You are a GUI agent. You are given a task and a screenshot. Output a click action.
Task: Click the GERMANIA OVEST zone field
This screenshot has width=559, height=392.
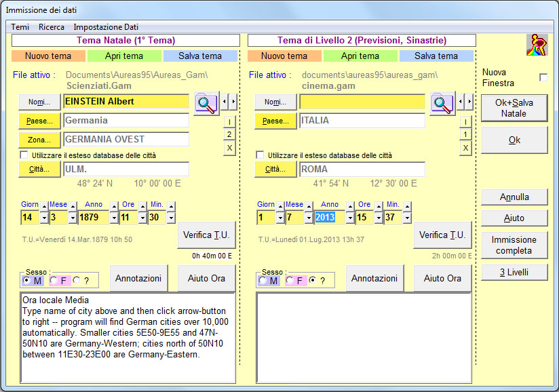pyautogui.click(x=126, y=139)
